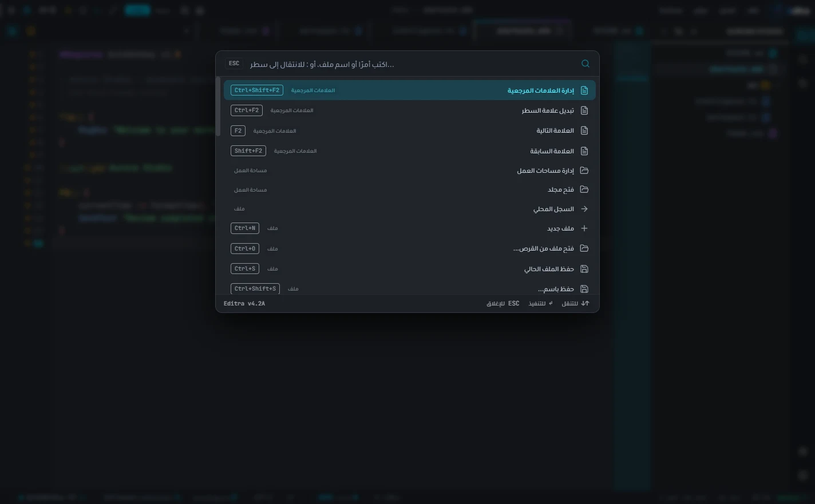Click the Ctrl+S shortcut badge
Screen dimensions: 815x504
[x=245, y=269]
